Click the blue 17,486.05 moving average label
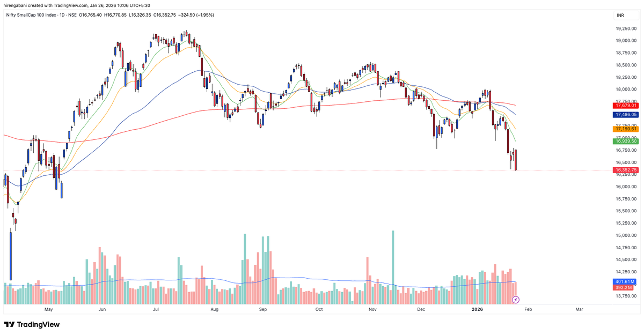Viewport: 644px width, 335px height. tap(625, 115)
